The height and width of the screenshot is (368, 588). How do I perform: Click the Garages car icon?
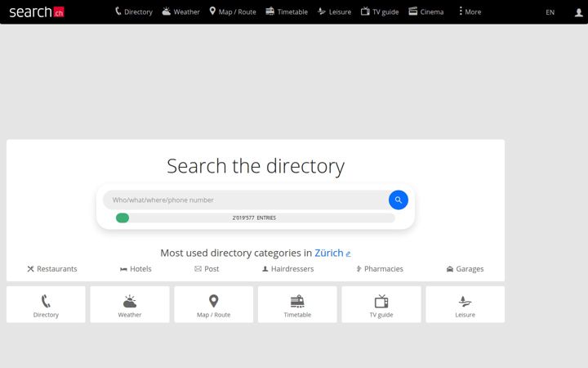(x=450, y=269)
